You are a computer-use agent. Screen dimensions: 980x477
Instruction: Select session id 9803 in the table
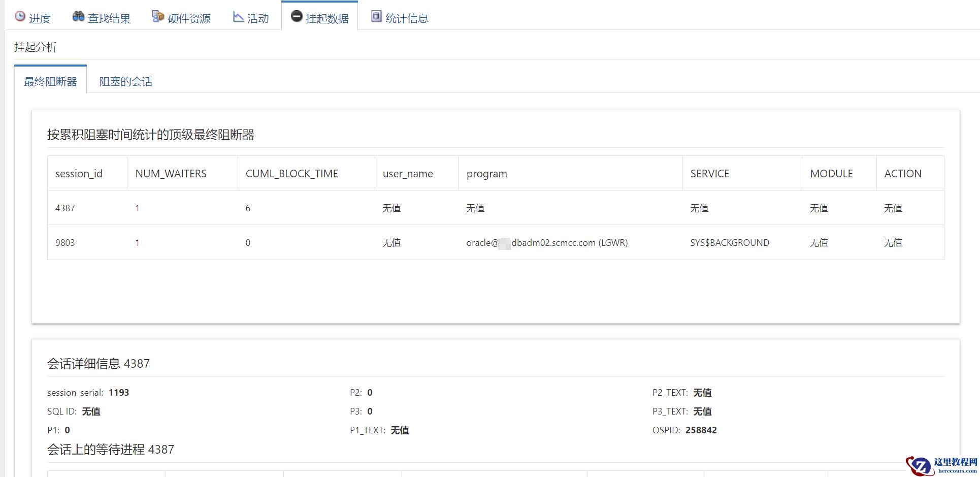click(65, 243)
